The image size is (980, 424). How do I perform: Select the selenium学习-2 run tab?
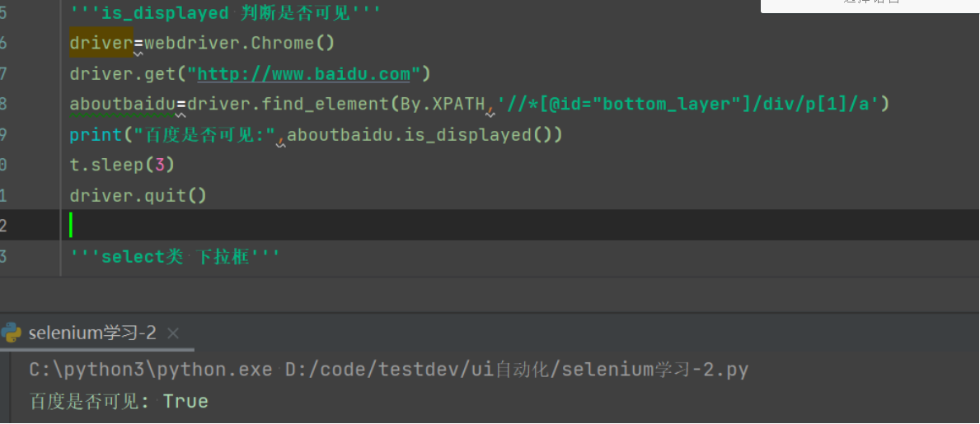91,333
